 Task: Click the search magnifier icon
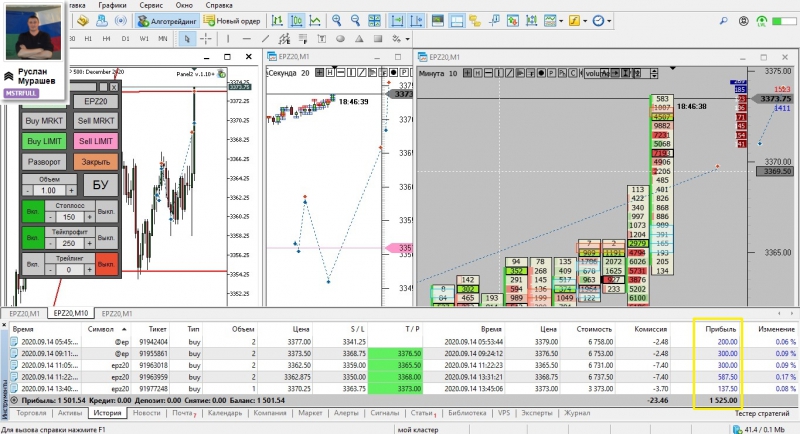[x=723, y=21]
